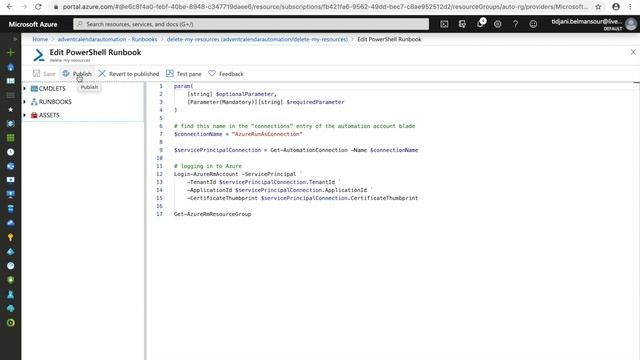640x360 pixels.
Task: Click on 'Get-AutomationConnection' in line 9
Action: click(309, 150)
